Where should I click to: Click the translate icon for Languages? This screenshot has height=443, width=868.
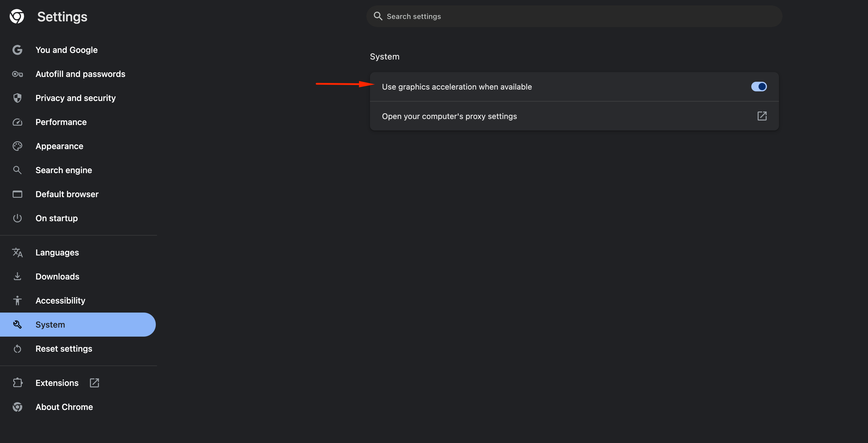pos(17,252)
